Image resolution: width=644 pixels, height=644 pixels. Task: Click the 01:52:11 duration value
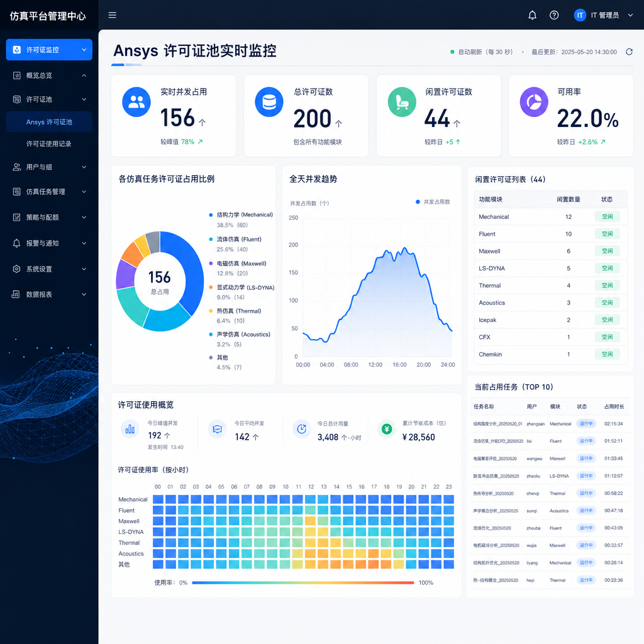point(614,441)
